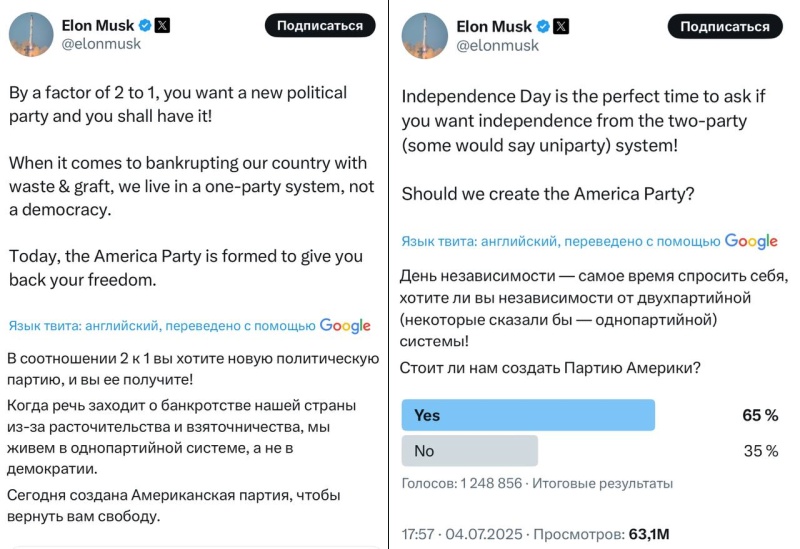Click the 65 % poll percentage
This screenshot has width=800, height=549.
tap(759, 415)
